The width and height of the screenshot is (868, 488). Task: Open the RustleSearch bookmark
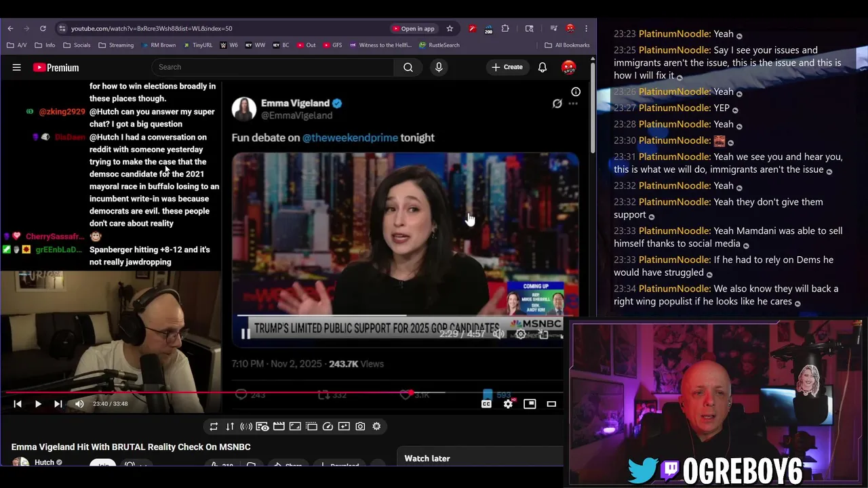tap(439, 45)
